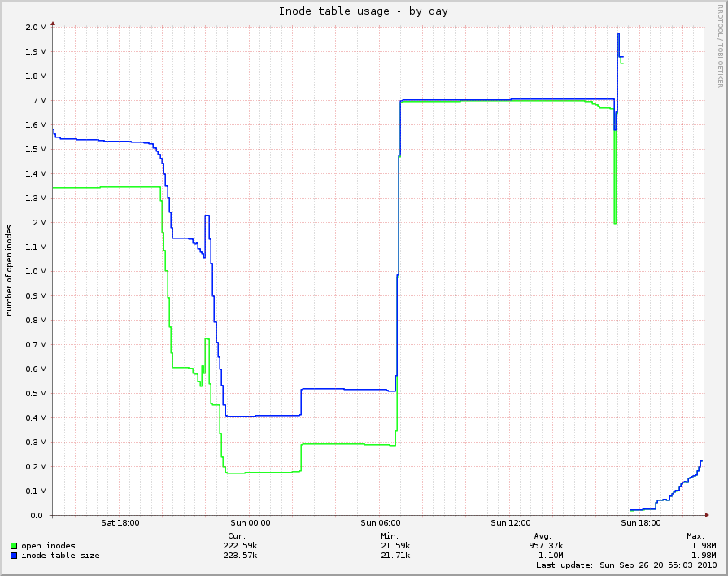Viewport: 728px width, 576px height.
Task: Click the 'Avg:' column header
Action: click(x=543, y=536)
